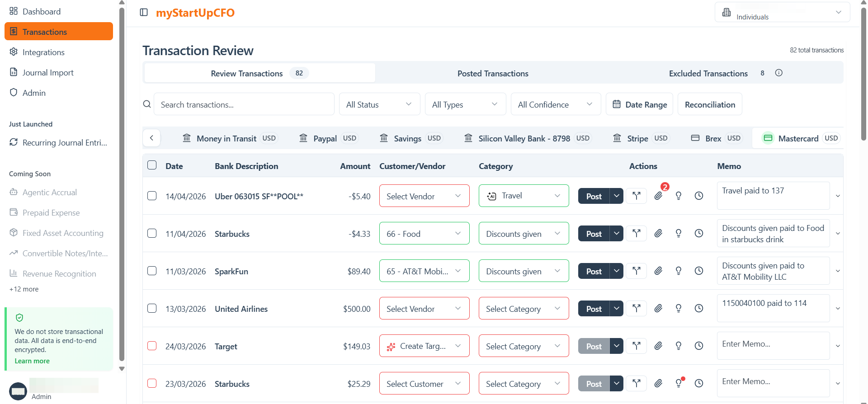The width and height of the screenshot is (868, 404).
Task: Open attachment icon for Starbucks $25.29 row
Action: pyautogui.click(x=658, y=383)
